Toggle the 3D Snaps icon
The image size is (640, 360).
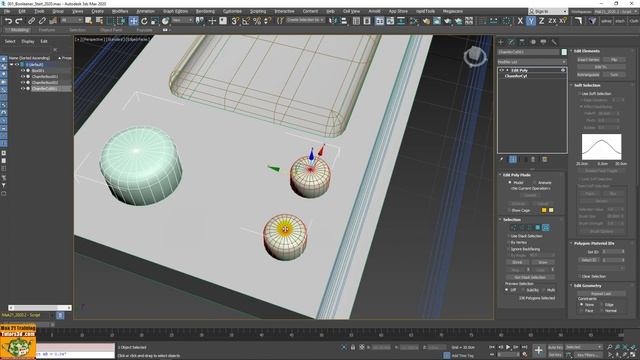tap(235, 21)
